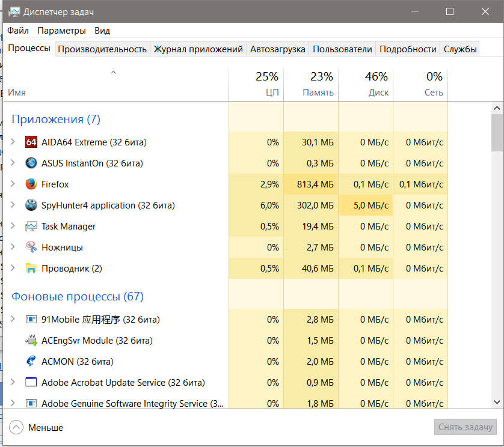Click the Снять задачу button
Image resolution: width=504 pixels, height=447 pixels.
[x=465, y=427]
